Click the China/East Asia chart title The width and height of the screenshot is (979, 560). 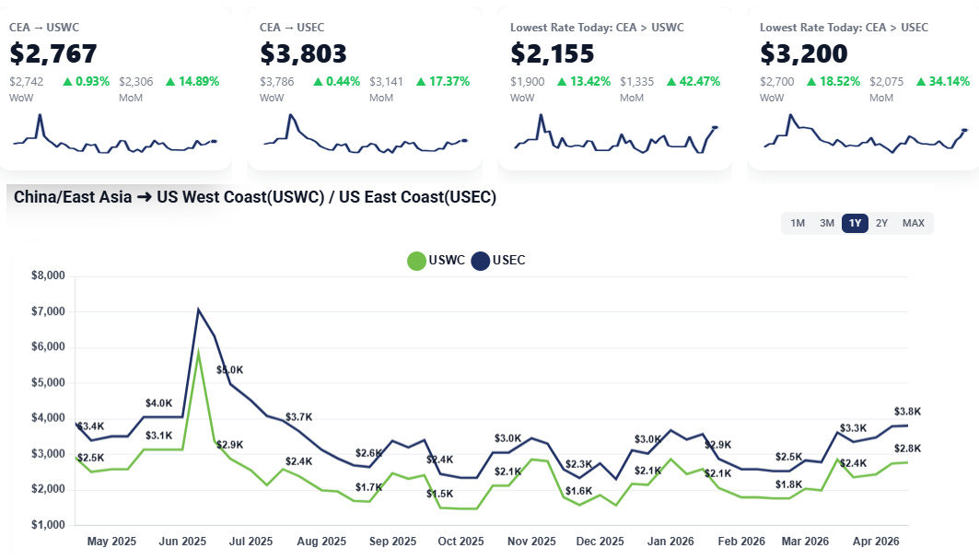pyautogui.click(x=255, y=197)
